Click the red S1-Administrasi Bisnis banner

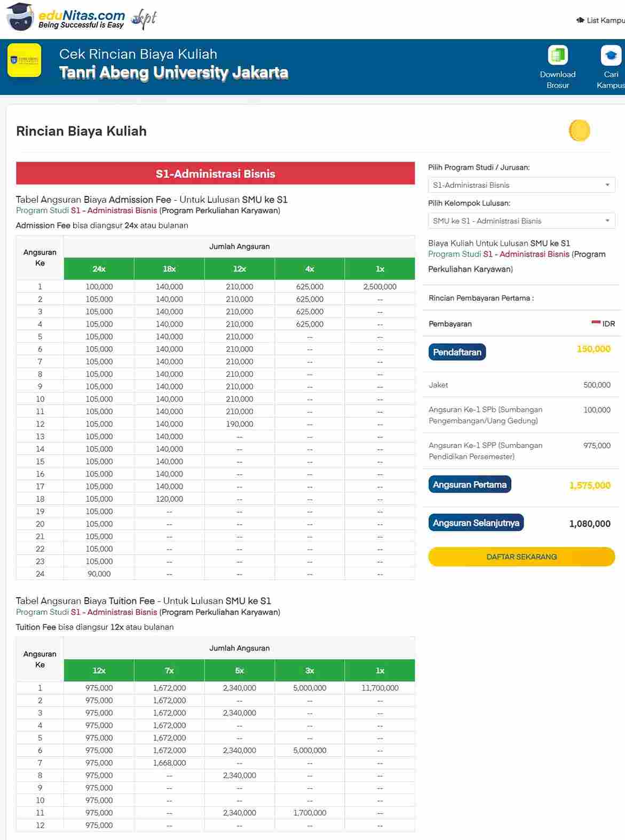[x=215, y=173]
